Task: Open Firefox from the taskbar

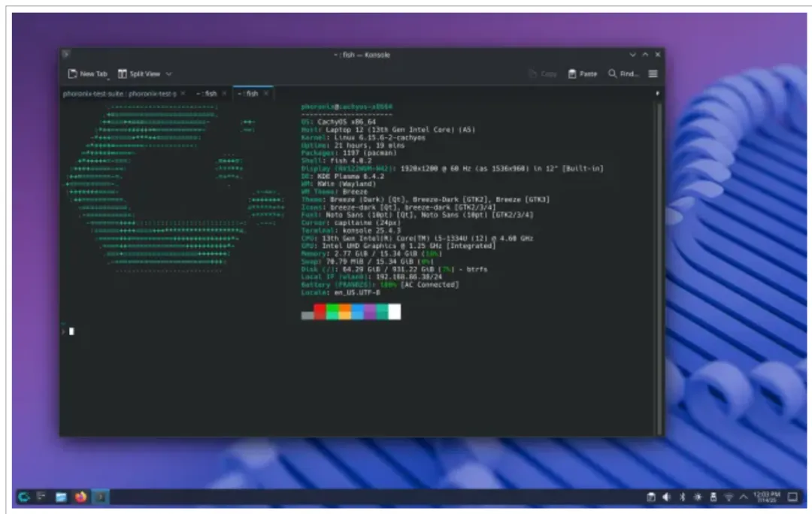Action: pyautogui.click(x=80, y=497)
